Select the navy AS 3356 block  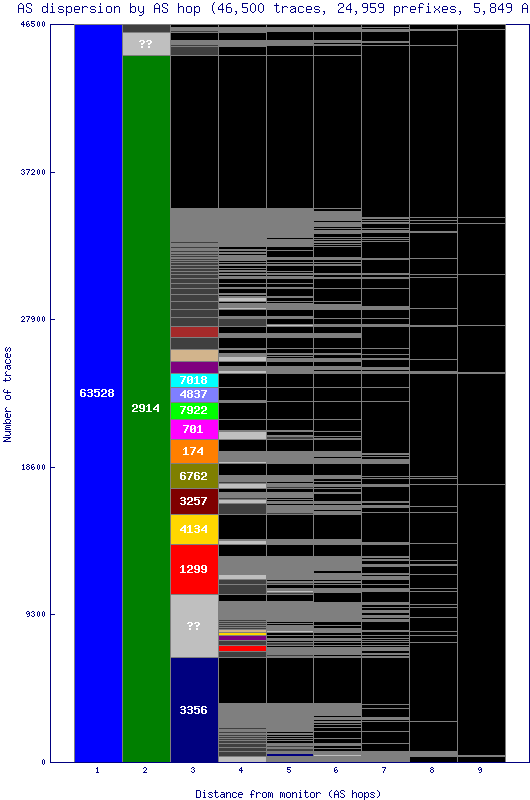[x=194, y=710]
